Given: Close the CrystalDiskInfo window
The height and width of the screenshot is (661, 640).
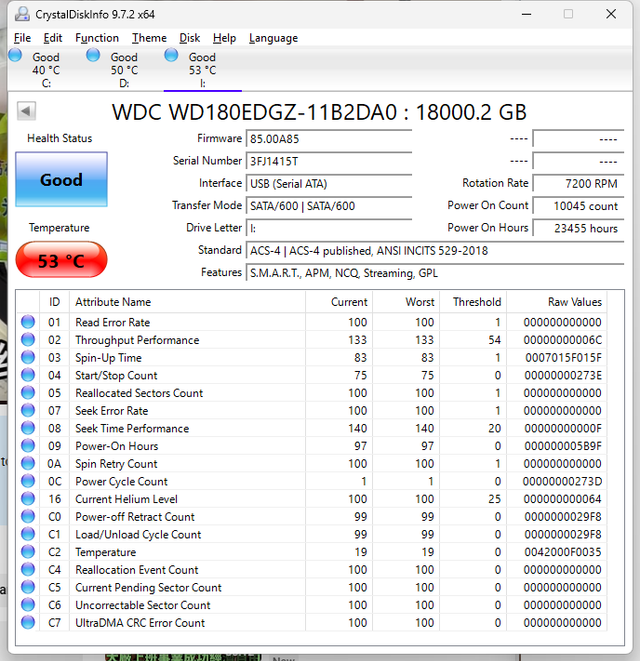Looking at the screenshot, I should click(x=611, y=14).
